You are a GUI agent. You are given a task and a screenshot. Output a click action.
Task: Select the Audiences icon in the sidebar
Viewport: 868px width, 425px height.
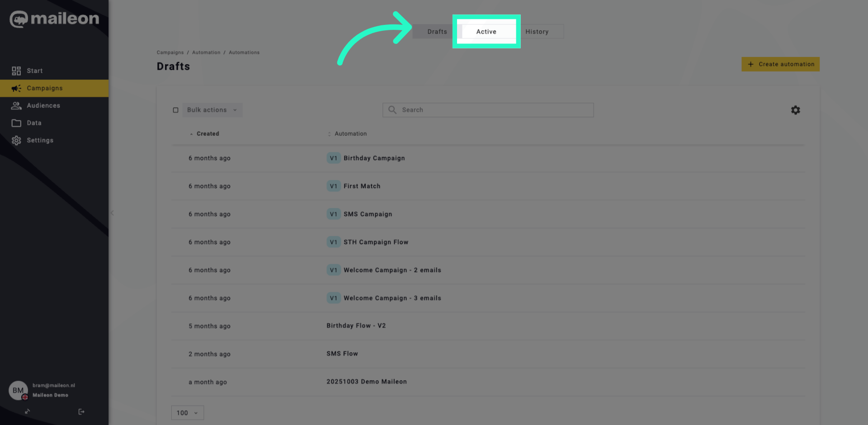tap(17, 105)
